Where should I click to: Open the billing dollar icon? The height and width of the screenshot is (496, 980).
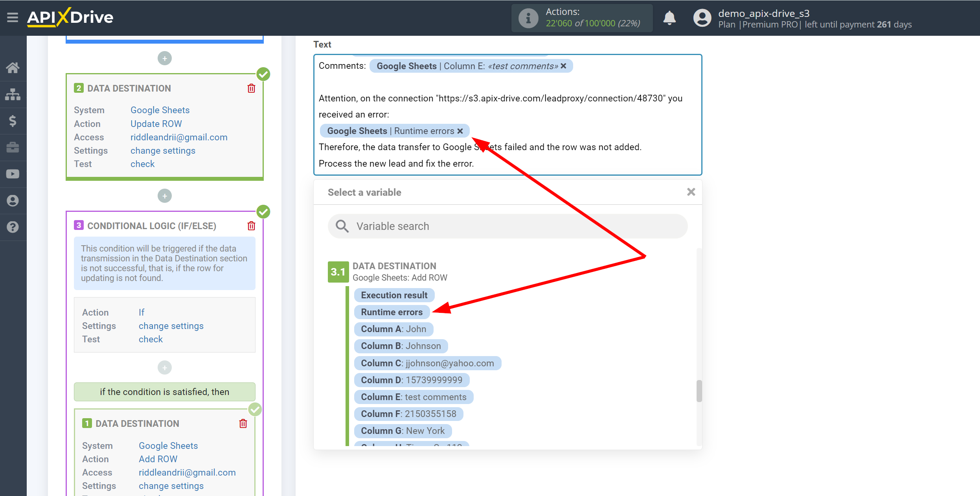point(13,121)
